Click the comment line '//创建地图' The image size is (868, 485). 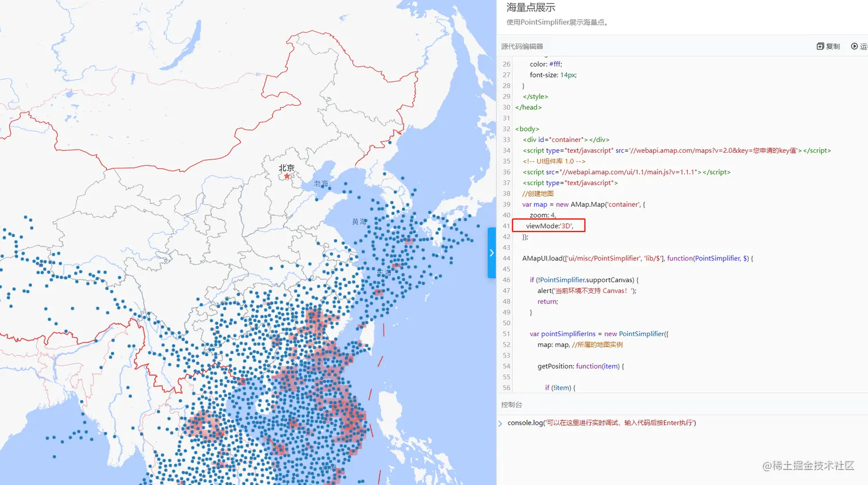point(538,194)
